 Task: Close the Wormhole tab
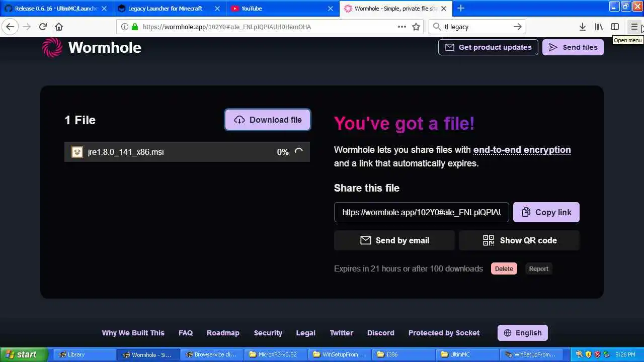[444, 9]
